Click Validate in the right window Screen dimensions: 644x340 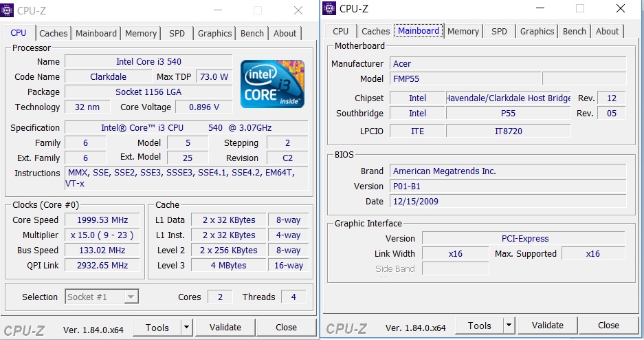[548, 325]
